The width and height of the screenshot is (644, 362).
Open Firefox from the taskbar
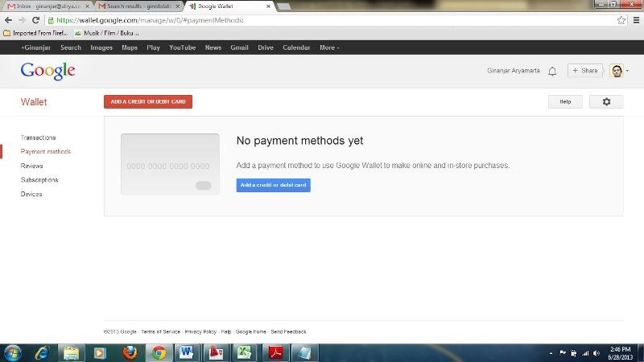130,352
